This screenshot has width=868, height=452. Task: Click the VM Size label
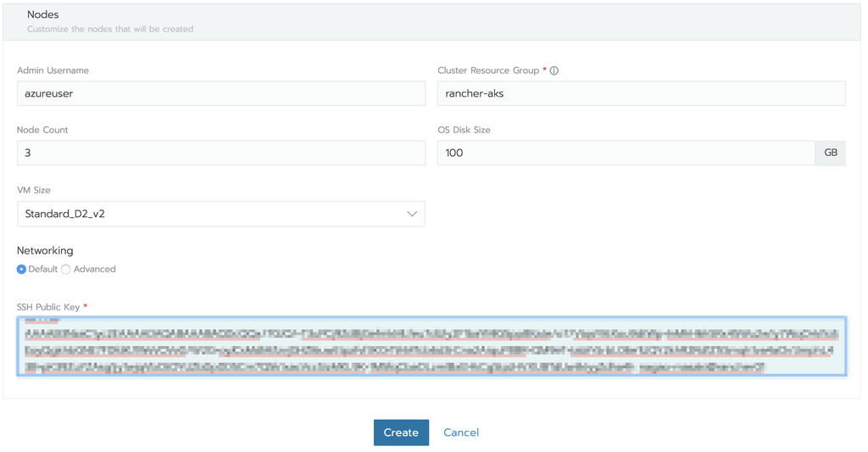point(34,190)
